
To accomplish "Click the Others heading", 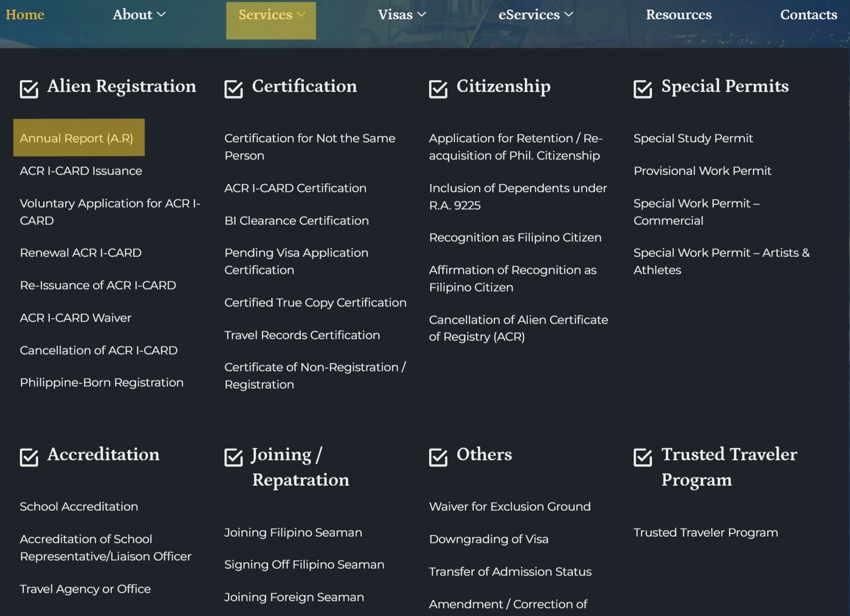I will point(484,455).
